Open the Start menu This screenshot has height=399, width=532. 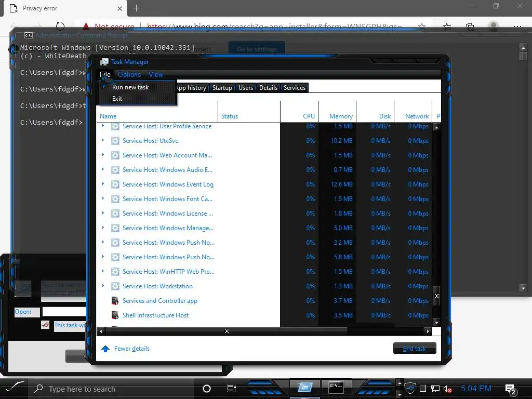pyautogui.click(x=14, y=388)
